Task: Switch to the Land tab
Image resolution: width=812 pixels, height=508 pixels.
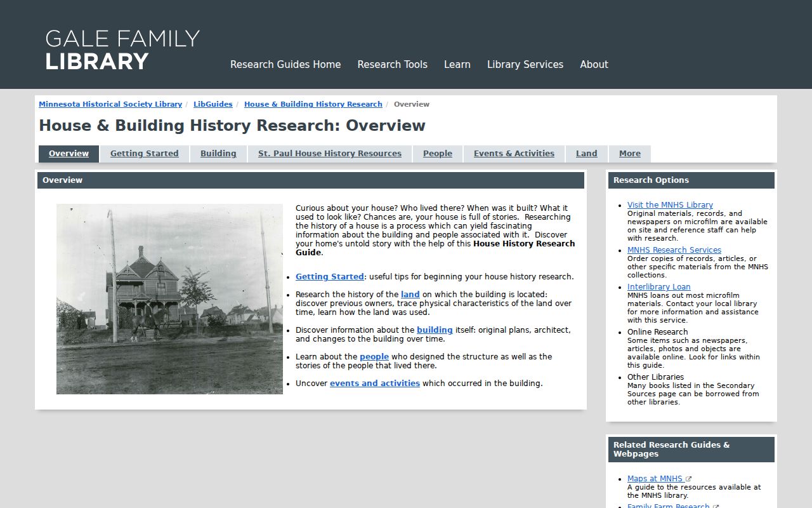Action: 587,154
